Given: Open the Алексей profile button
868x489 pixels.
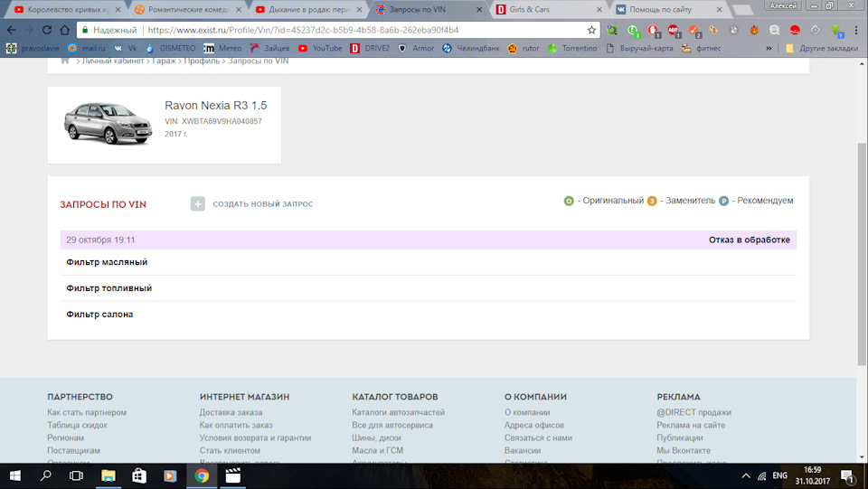Looking at the screenshot, I should pyautogui.click(x=783, y=5).
